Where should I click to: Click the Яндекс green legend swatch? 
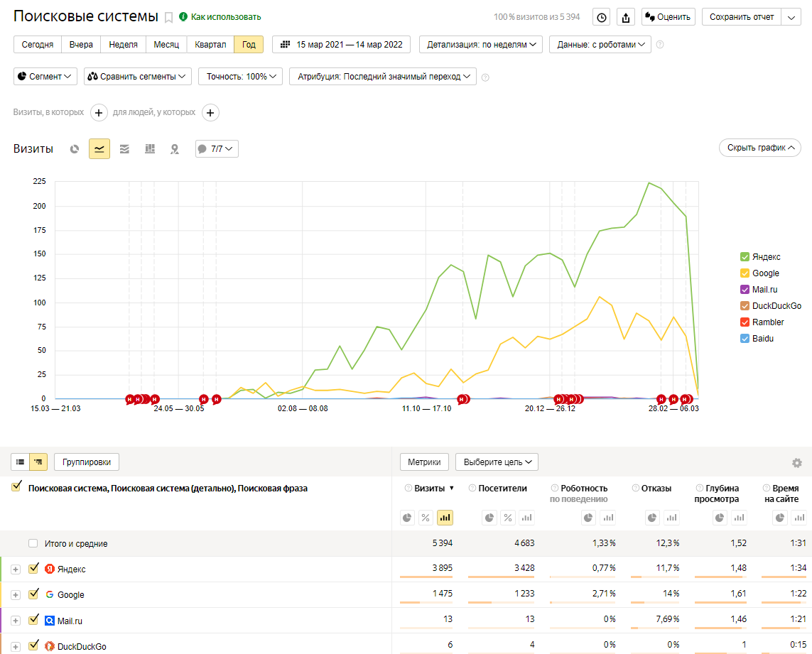[x=745, y=257]
